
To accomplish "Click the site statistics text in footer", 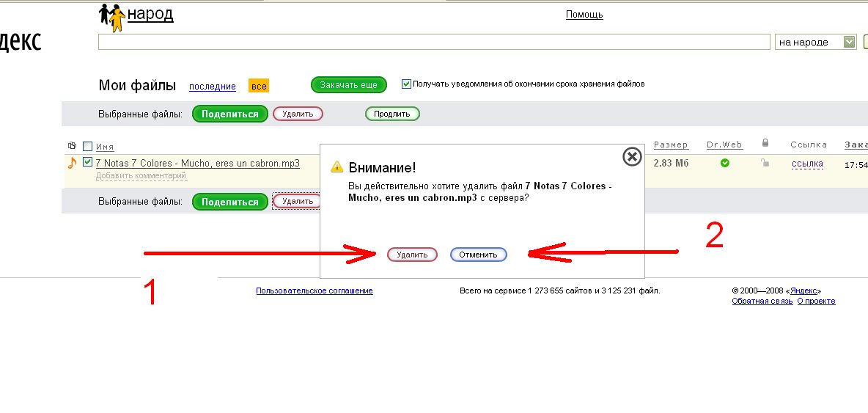I will coord(559,290).
